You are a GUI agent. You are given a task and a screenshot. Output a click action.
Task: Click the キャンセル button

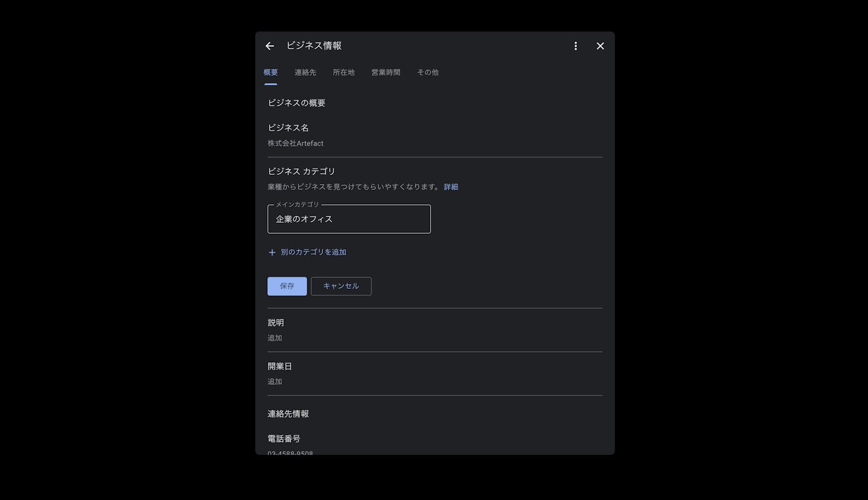click(341, 286)
